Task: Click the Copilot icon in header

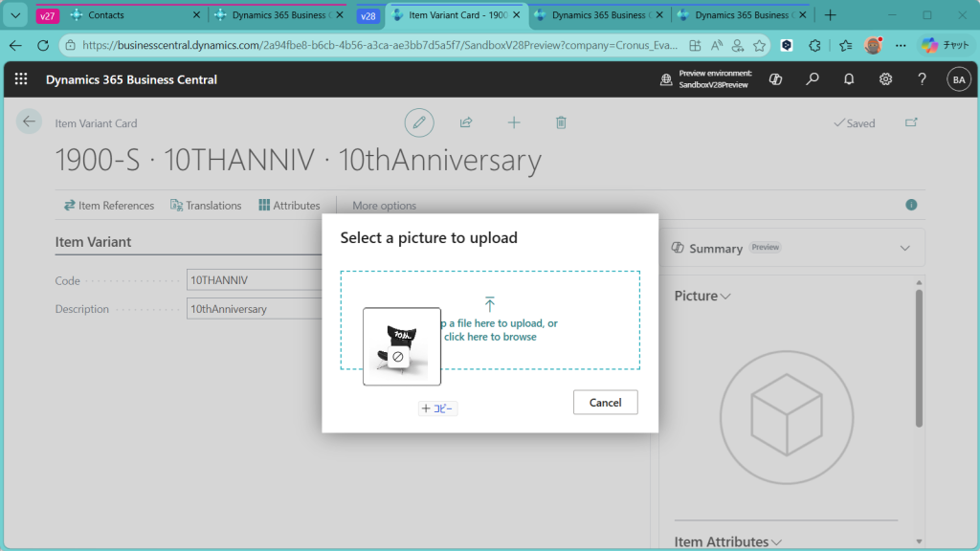Action: [776, 79]
